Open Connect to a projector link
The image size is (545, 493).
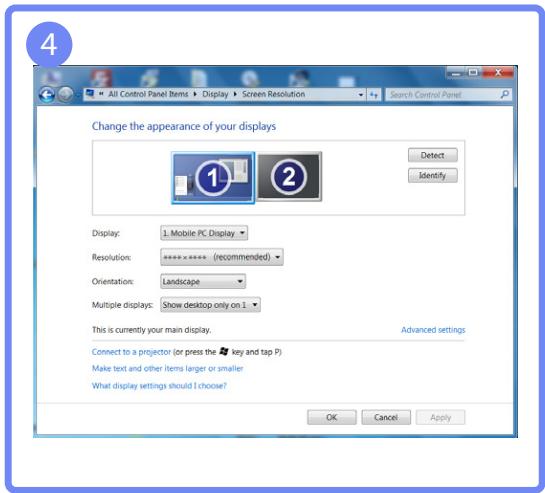click(131, 352)
